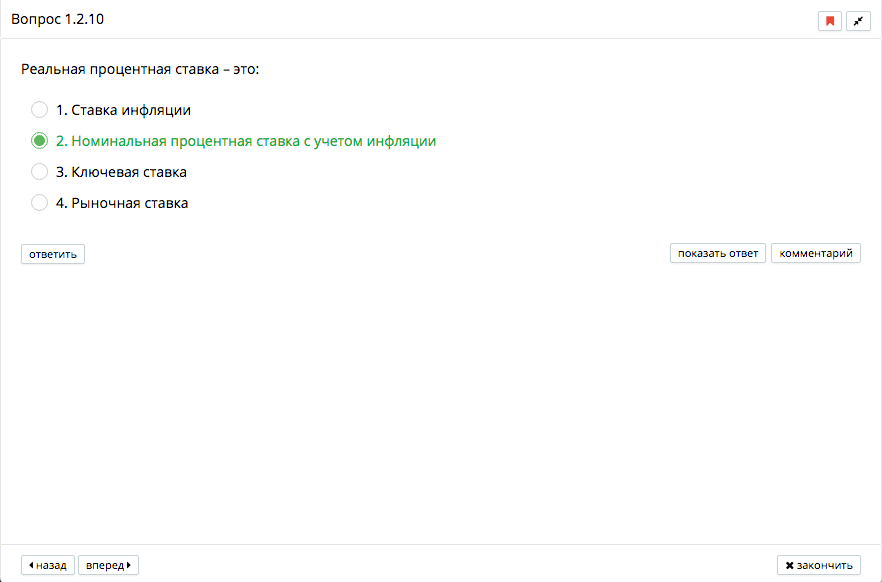Click the right arrow icon on вперед
Image resolution: width=882 pixels, height=582 pixels.
(129, 566)
